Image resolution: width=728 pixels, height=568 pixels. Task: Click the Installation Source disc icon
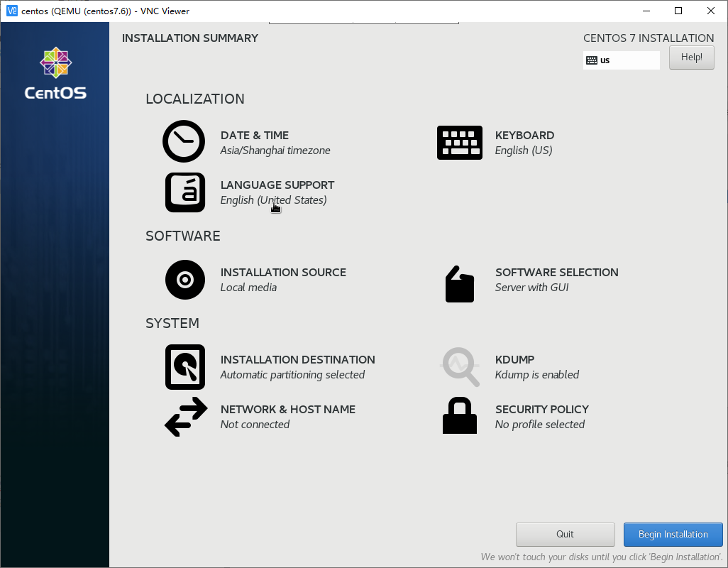tap(184, 280)
